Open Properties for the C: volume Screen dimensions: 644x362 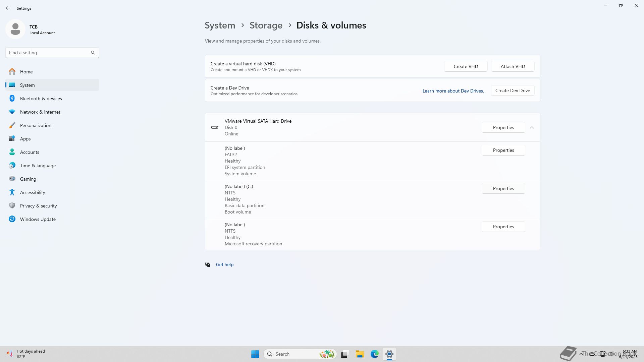tap(503, 188)
